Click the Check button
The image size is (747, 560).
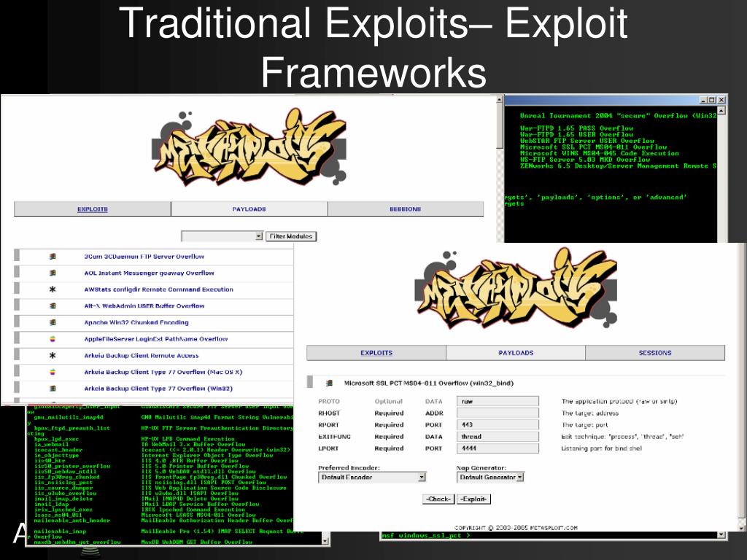(438, 499)
